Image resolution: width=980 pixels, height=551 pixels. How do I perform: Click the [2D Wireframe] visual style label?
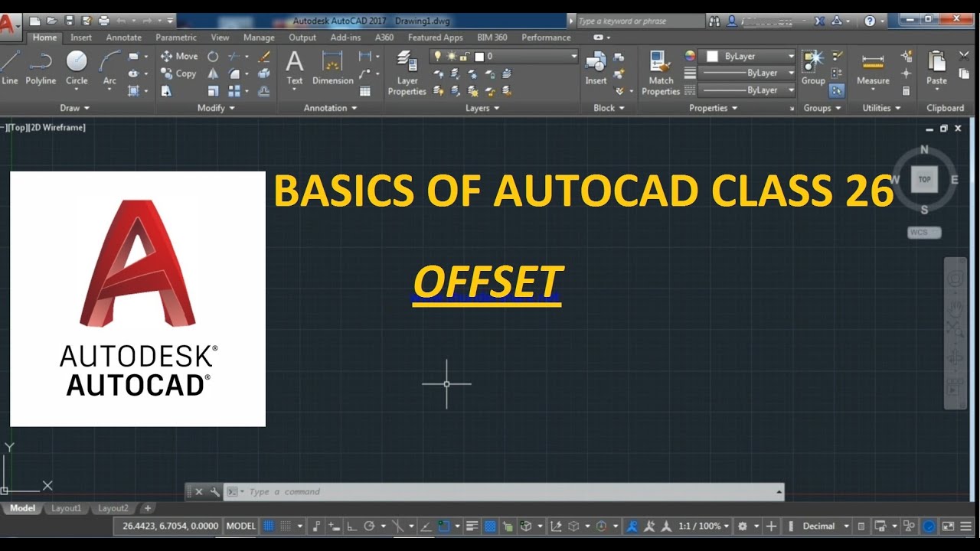[58, 128]
